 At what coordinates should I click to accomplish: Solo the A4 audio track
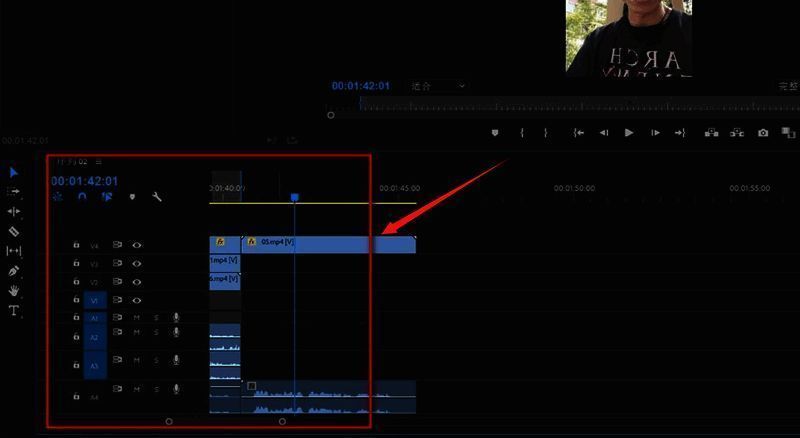[x=156, y=389]
